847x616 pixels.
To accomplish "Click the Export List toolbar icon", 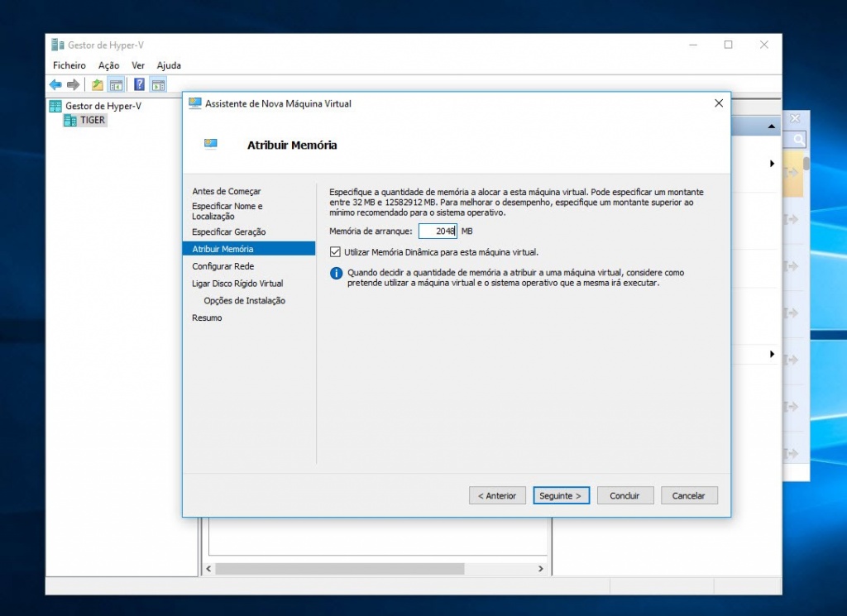I will (96, 84).
